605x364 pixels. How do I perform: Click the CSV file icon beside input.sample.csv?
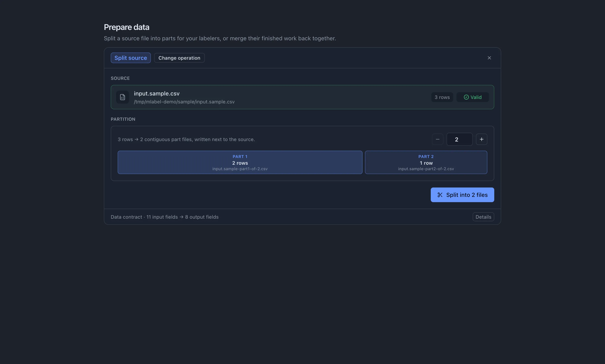pyautogui.click(x=123, y=97)
